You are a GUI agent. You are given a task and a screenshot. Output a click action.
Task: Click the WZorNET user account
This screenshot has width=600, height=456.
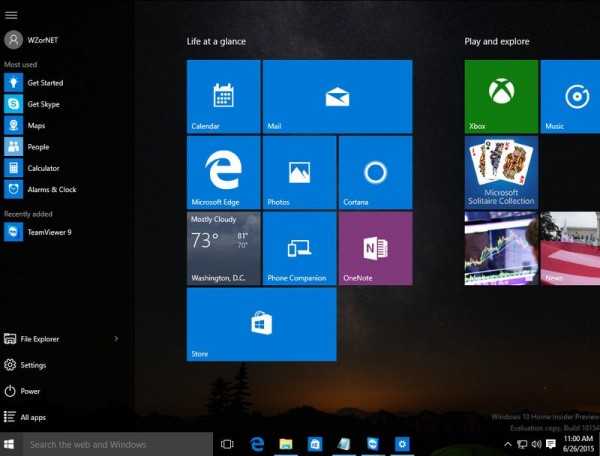pos(31,40)
